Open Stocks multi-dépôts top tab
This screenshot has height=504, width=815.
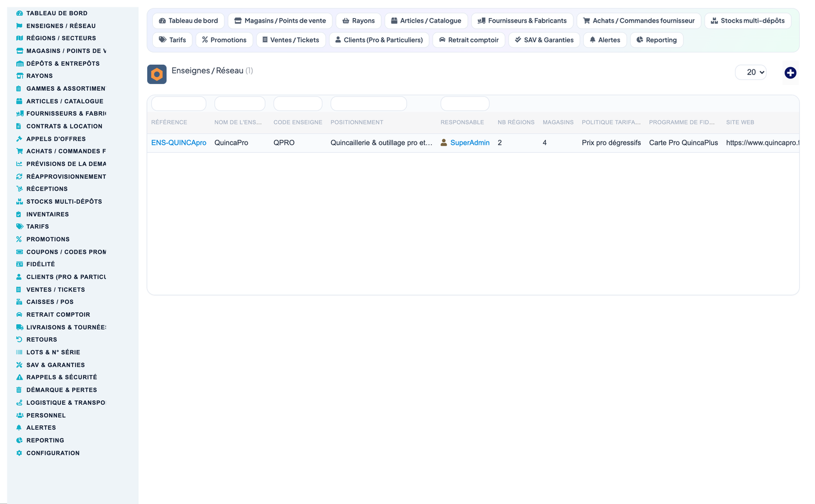click(x=748, y=21)
